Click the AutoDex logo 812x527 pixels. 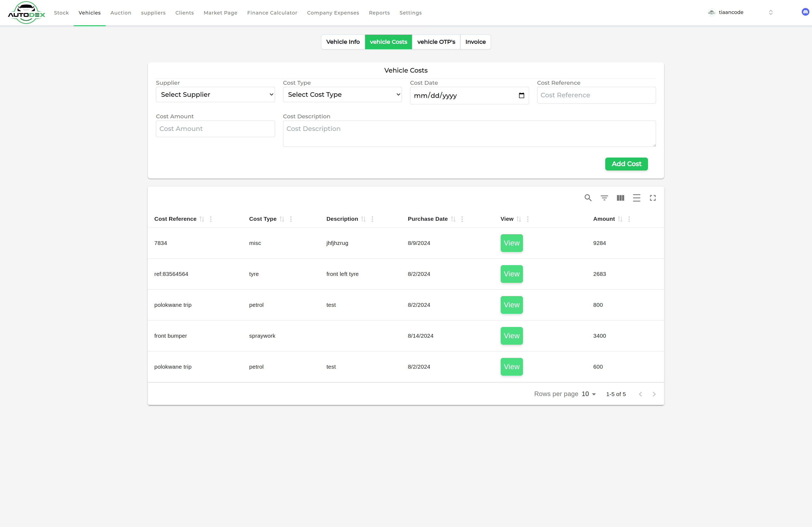point(26,13)
